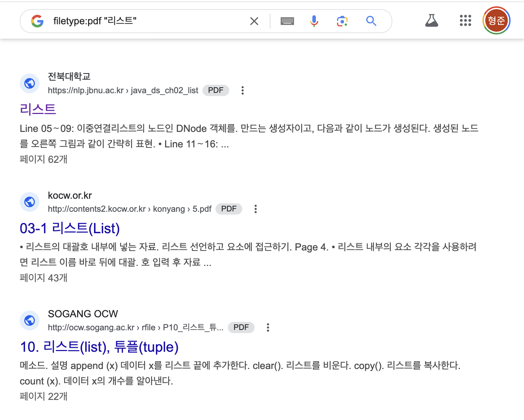The height and width of the screenshot is (420, 524).
Task: Open the 형준 account avatar
Action: [497, 21]
